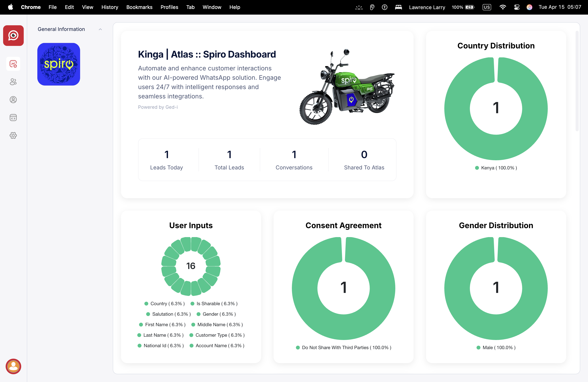This screenshot has width=588, height=382.
Task: Open the settings gear sidebar icon
Action: (13, 135)
